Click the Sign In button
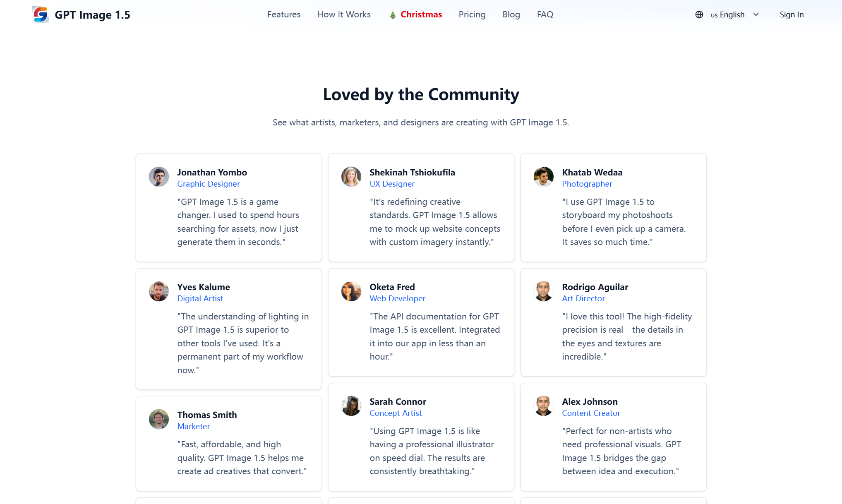 point(792,14)
